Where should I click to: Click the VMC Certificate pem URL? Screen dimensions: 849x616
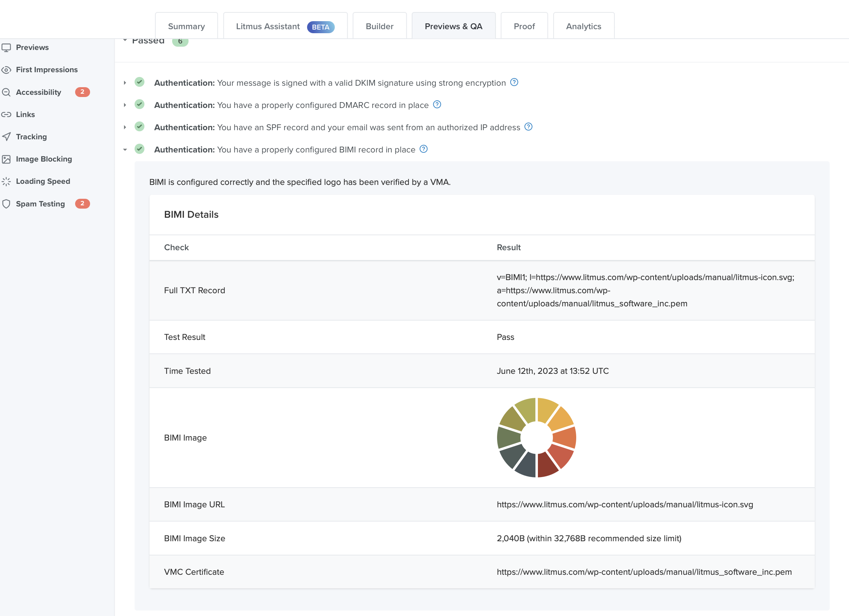(x=644, y=572)
